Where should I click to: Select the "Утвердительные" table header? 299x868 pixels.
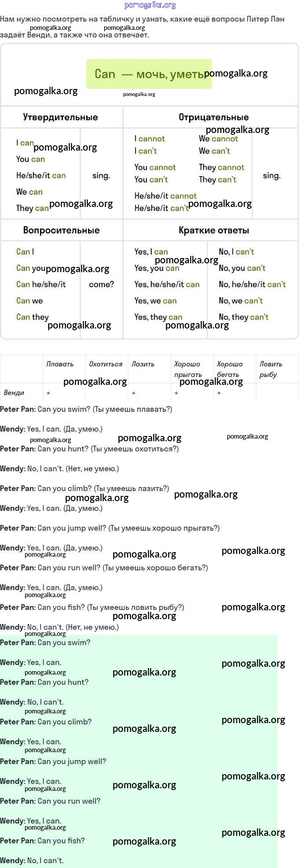[x=60, y=117]
